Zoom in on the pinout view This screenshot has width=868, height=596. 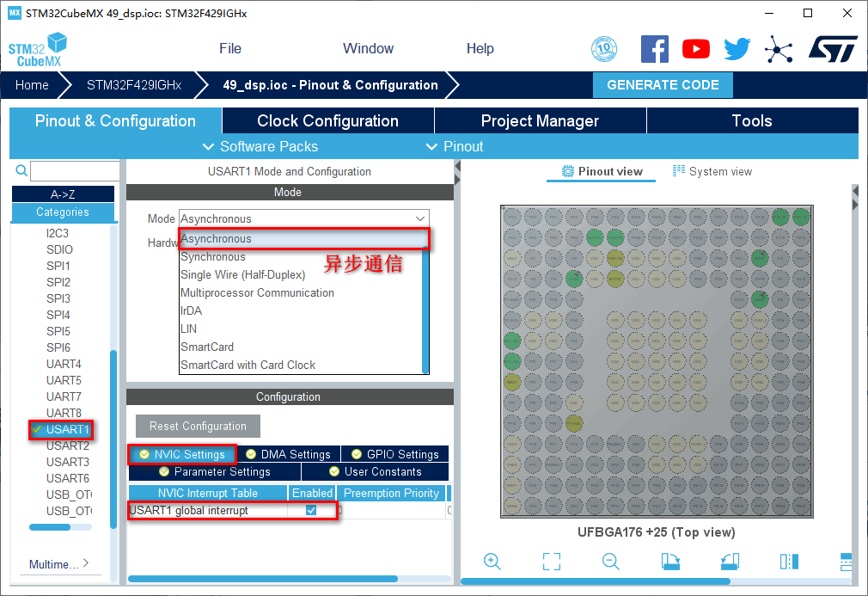click(x=492, y=562)
